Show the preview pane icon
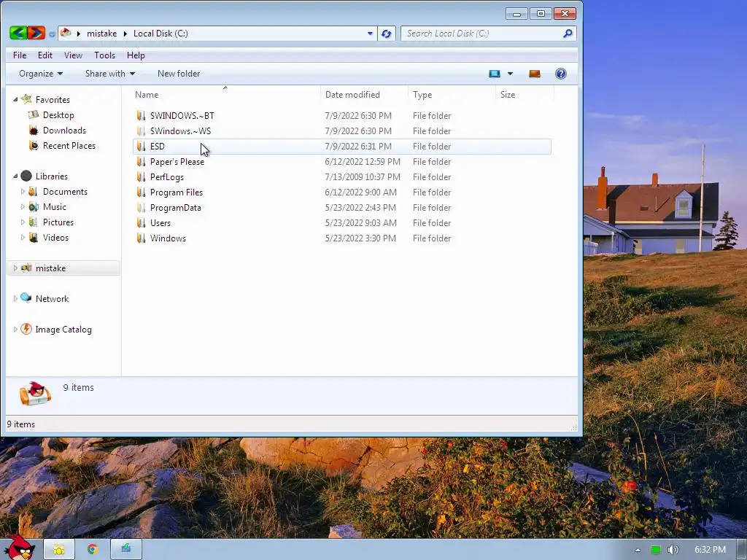Screen dimensions: 747x560 pos(535,74)
